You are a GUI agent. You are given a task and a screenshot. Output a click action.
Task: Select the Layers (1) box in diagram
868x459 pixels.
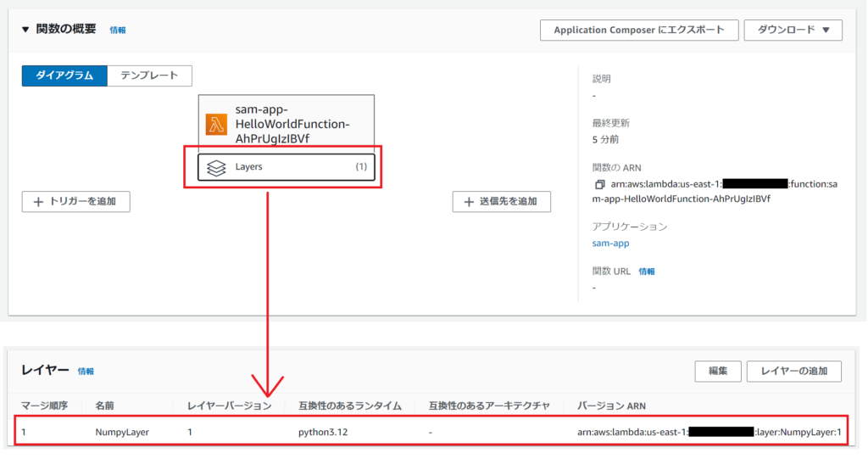287,167
